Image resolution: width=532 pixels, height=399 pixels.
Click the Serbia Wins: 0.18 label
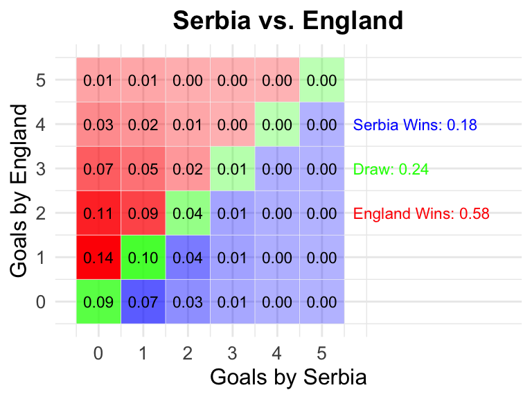[x=415, y=125]
